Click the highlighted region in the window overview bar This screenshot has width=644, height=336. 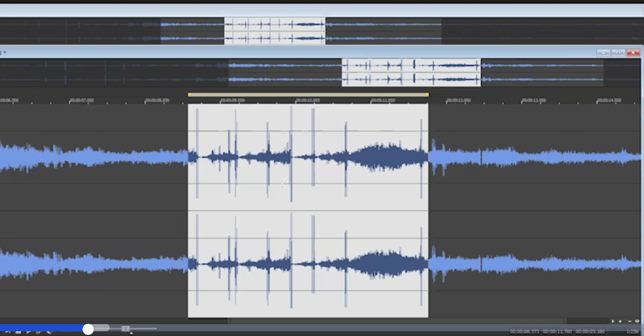[x=411, y=72]
